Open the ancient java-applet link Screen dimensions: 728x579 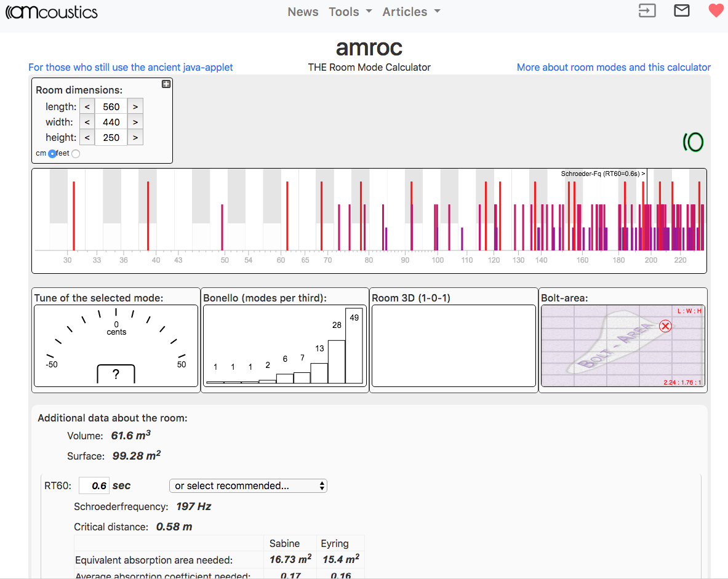[x=130, y=67]
